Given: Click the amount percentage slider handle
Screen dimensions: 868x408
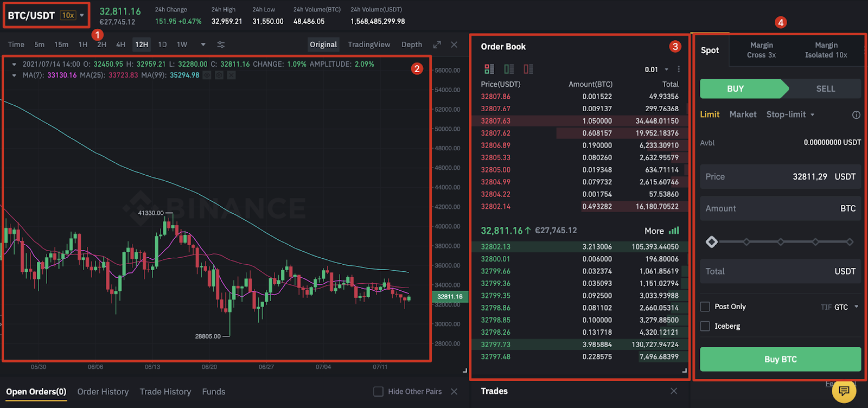Looking at the screenshot, I should (x=712, y=242).
